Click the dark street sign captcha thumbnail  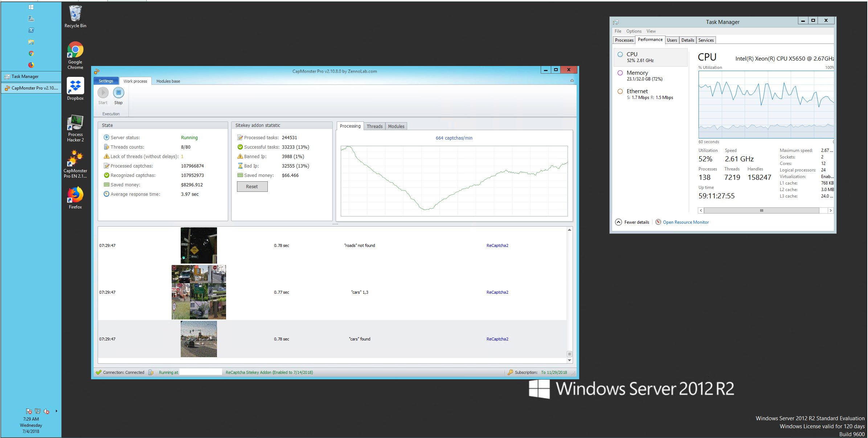point(199,245)
